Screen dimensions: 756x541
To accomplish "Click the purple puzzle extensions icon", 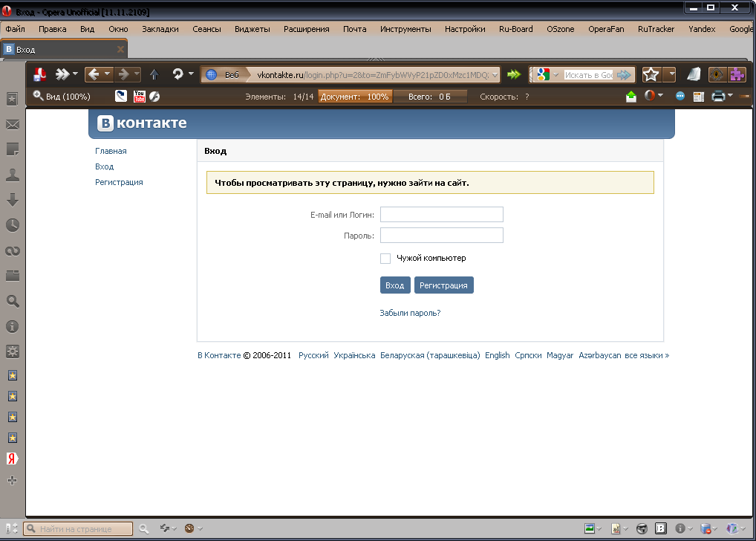I will coord(737,74).
